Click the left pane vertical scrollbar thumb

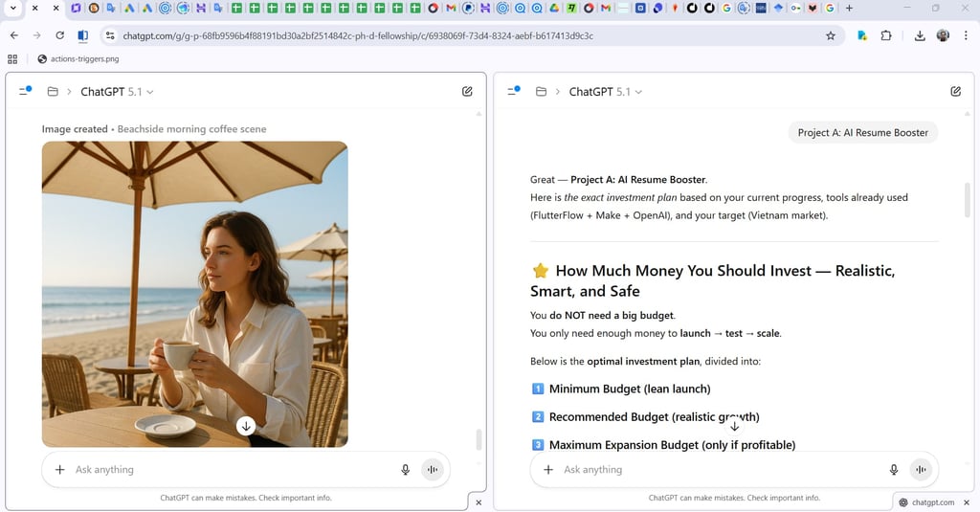coord(479,439)
